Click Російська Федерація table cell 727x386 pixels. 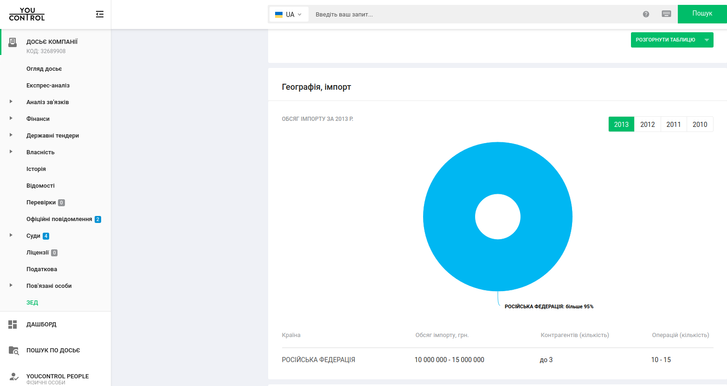point(319,360)
